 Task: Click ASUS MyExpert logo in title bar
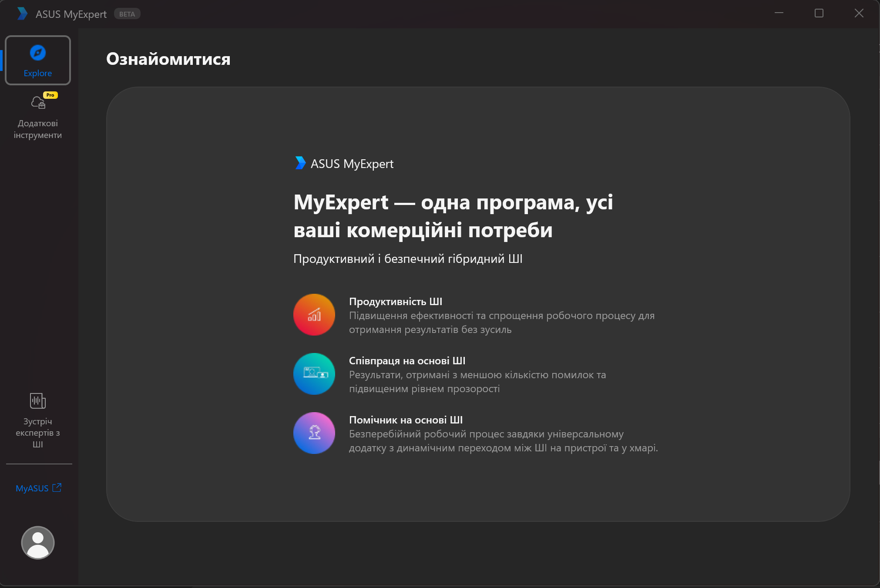(22, 14)
